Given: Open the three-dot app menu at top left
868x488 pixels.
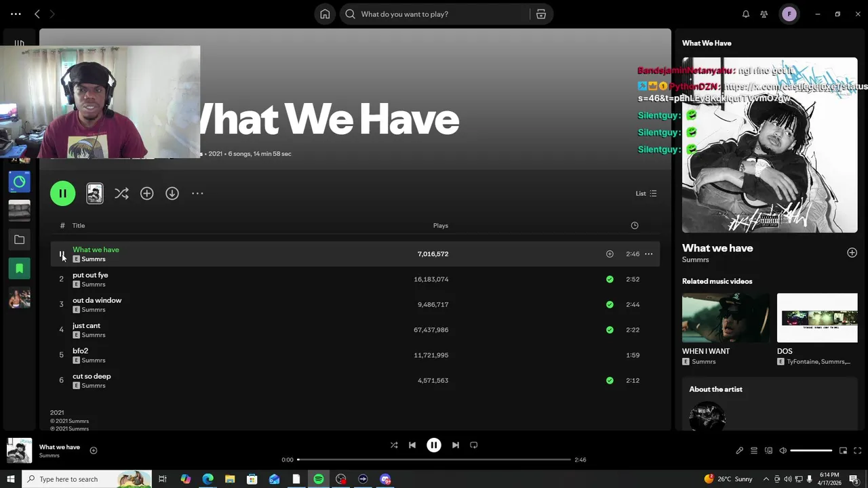Looking at the screenshot, I should [x=16, y=14].
